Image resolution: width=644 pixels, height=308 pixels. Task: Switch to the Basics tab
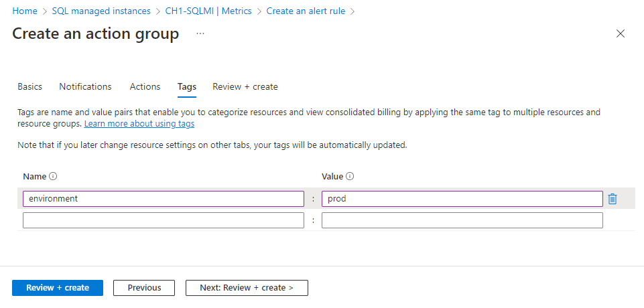(x=29, y=86)
